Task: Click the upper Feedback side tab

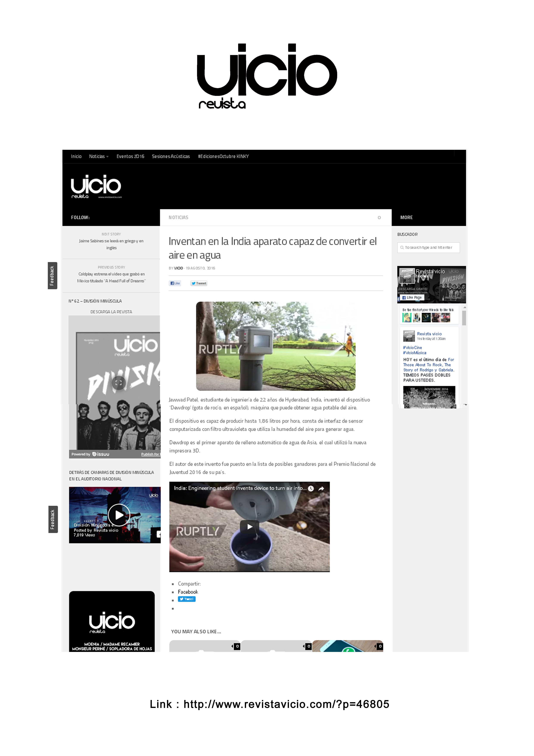Action: tap(52, 276)
